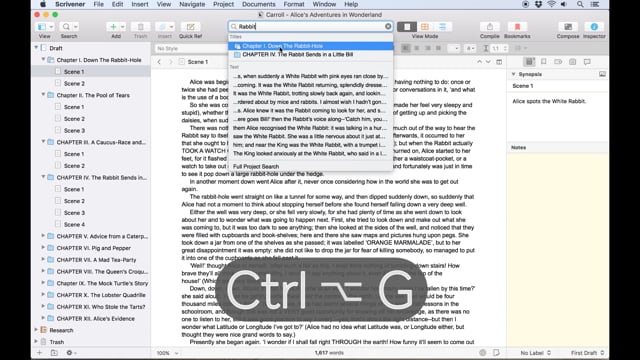Click the Trash toolbar icon

(140, 27)
